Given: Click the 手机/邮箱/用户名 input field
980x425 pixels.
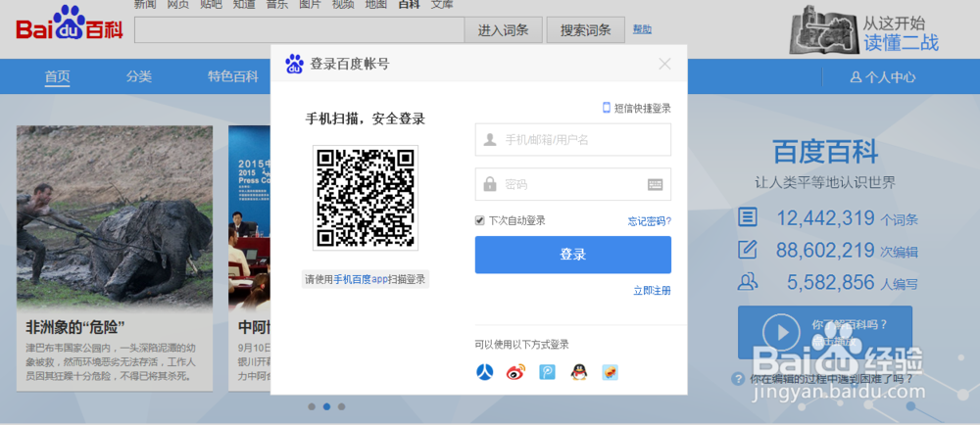Looking at the screenshot, I should [x=573, y=140].
